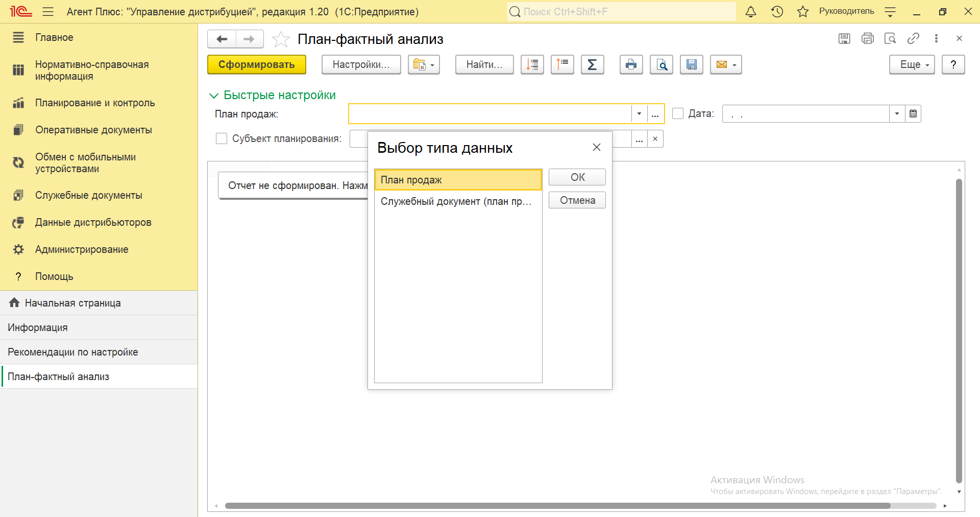Screen dimensions: 980x517
Task: Save report using the floppy disk icon
Action: tap(691, 65)
